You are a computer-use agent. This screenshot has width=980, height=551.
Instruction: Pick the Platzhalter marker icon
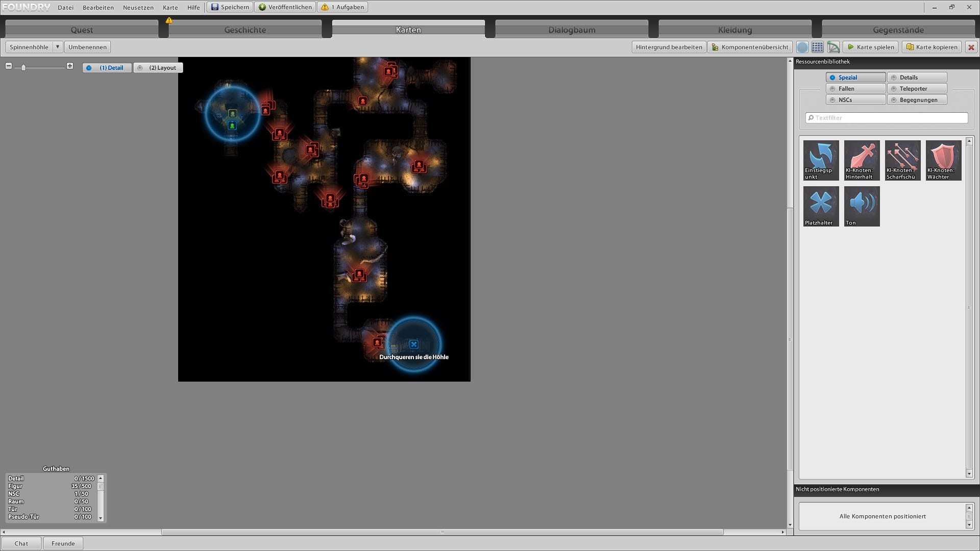tap(821, 206)
